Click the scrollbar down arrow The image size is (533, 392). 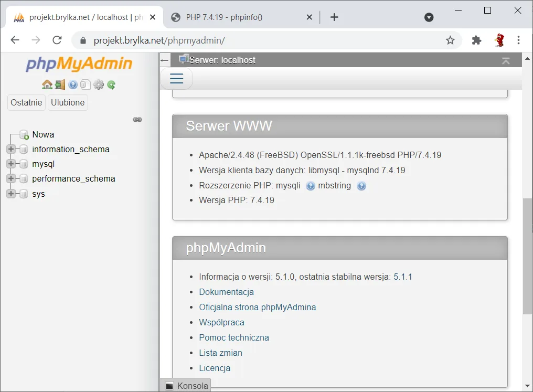pyautogui.click(x=528, y=386)
